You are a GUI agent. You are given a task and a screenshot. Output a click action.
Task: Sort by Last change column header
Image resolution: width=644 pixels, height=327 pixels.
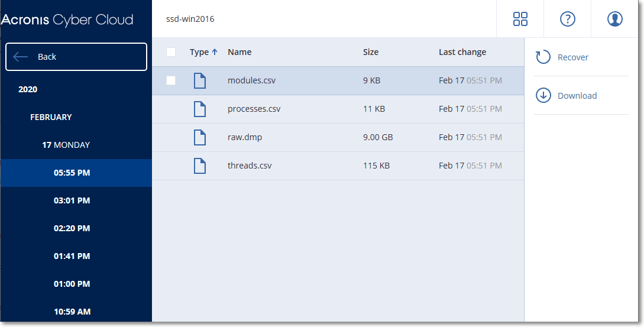click(462, 52)
